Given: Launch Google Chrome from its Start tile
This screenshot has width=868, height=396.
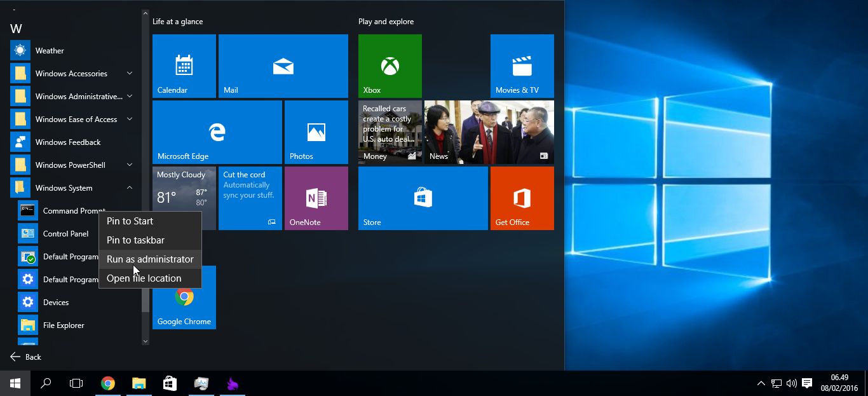Looking at the screenshot, I should [x=184, y=297].
